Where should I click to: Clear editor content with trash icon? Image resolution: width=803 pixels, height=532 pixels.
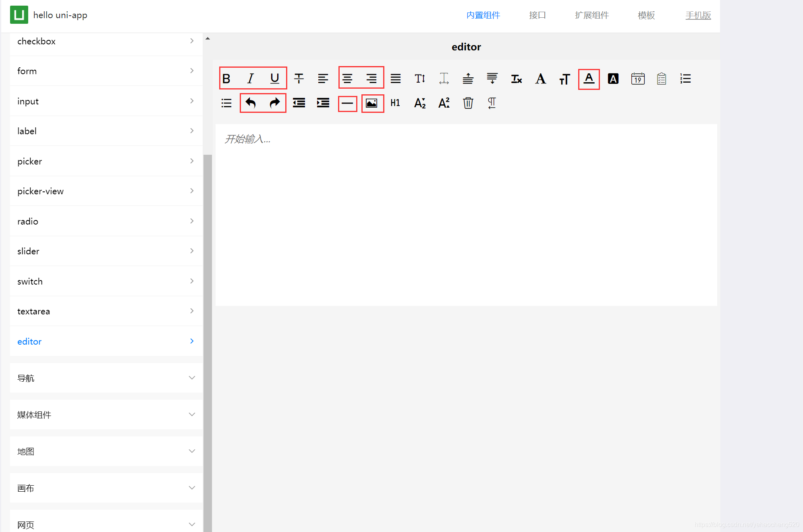pos(468,103)
